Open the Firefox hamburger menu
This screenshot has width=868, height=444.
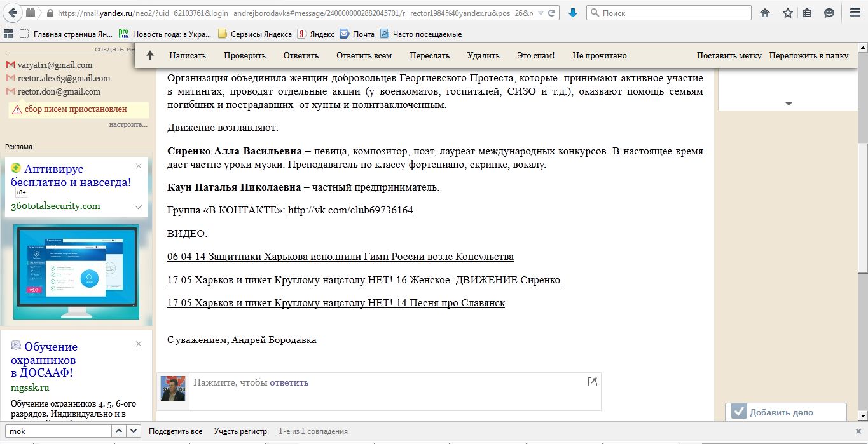[854, 13]
